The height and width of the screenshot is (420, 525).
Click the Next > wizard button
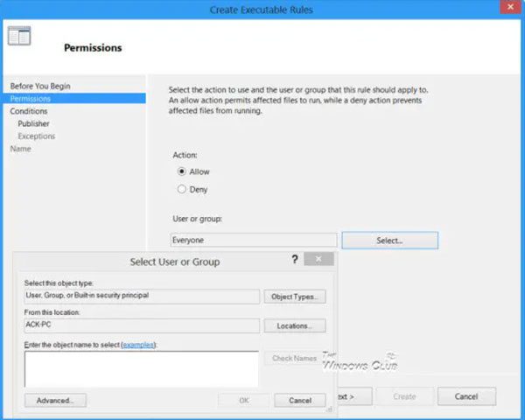click(354, 396)
